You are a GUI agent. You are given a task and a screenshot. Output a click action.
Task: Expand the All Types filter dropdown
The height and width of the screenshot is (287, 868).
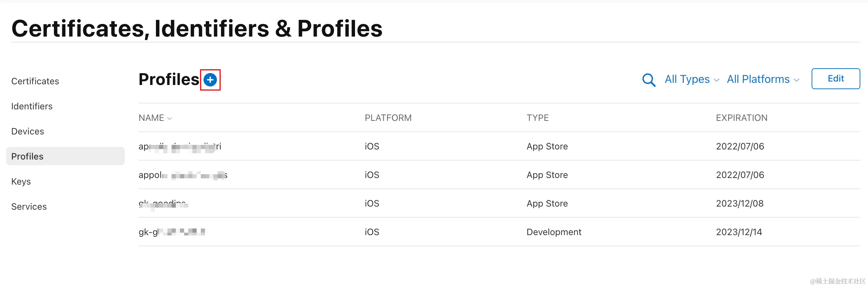pyautogui.click(x=692, y=79)
